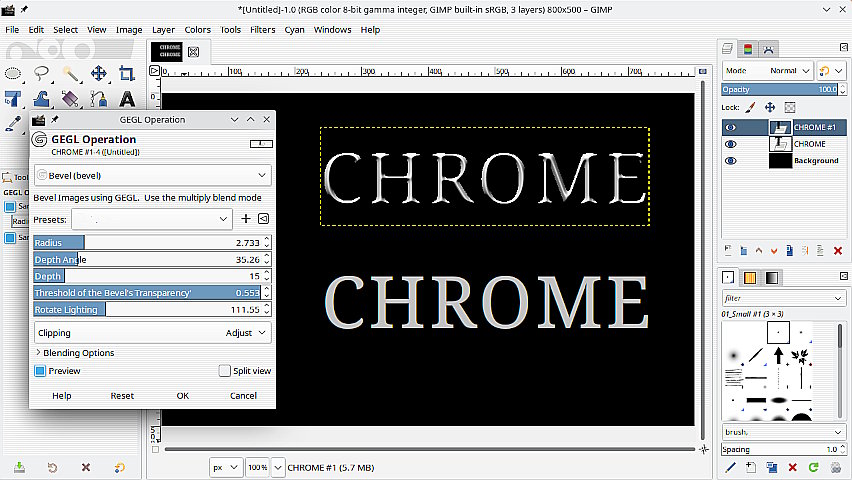Select the Move tool
The image size is (852, 480).
pos(98,73)
